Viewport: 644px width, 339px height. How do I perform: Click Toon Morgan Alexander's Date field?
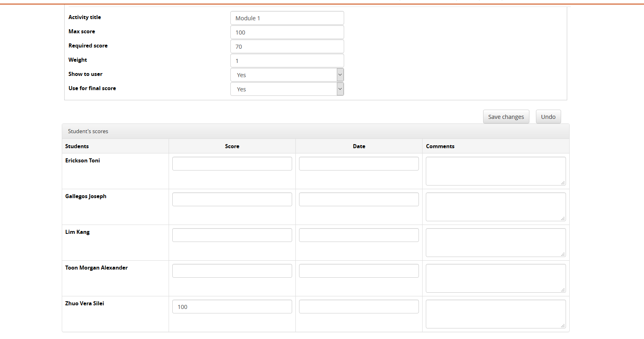coord(359,271)
